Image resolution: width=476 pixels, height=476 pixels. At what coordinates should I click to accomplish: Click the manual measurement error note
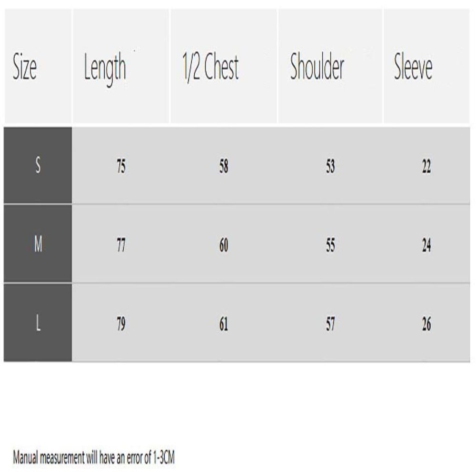click(x=94, y=459)
